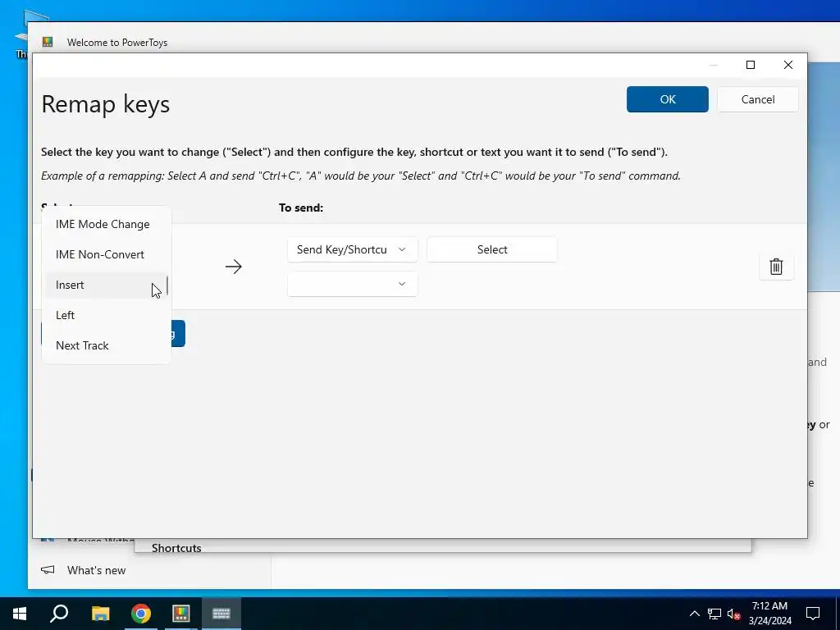Open Google Chrome from the taskbar
Screen dimensions: 840x630
(141, 614)
